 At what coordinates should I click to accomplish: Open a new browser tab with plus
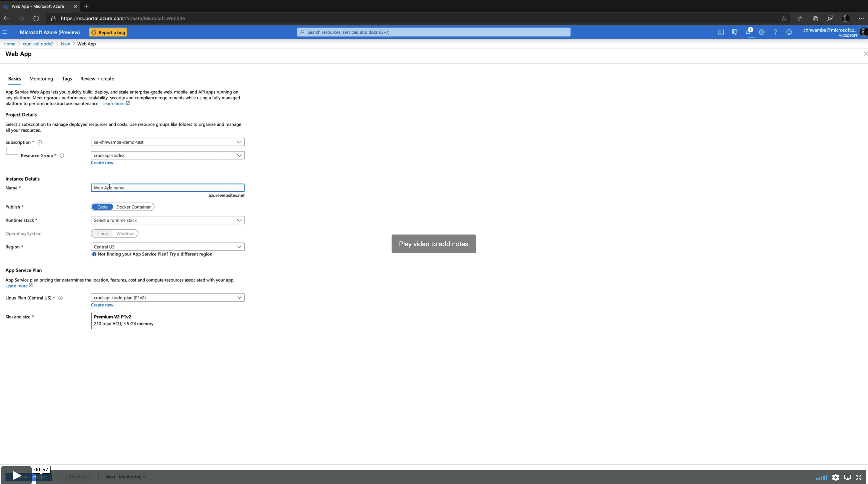pos(86,6)
